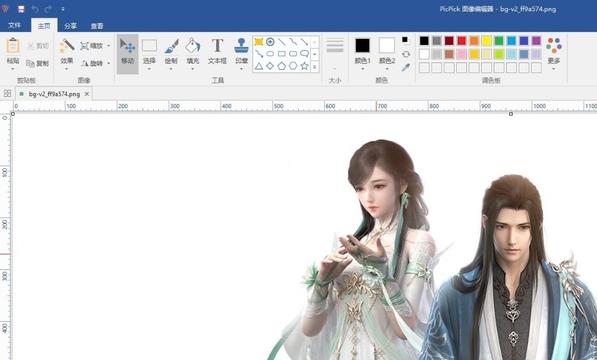Expand the Paste dropdown arrow
597x360 pixels.
coord(13,69)
